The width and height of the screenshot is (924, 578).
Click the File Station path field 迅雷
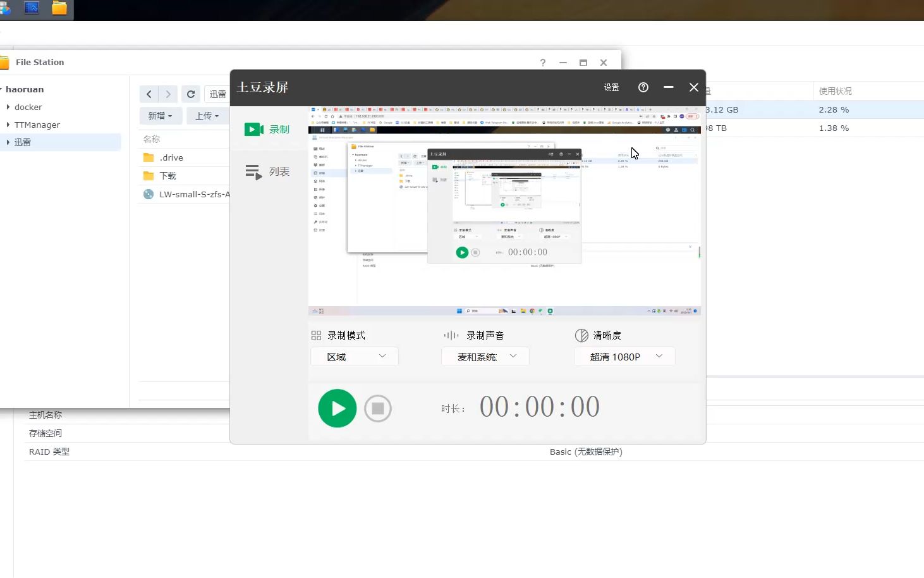(x=217, y=94)
